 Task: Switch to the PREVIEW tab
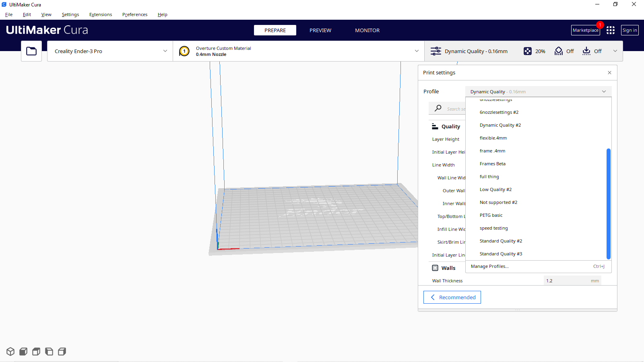coord(320,30)
